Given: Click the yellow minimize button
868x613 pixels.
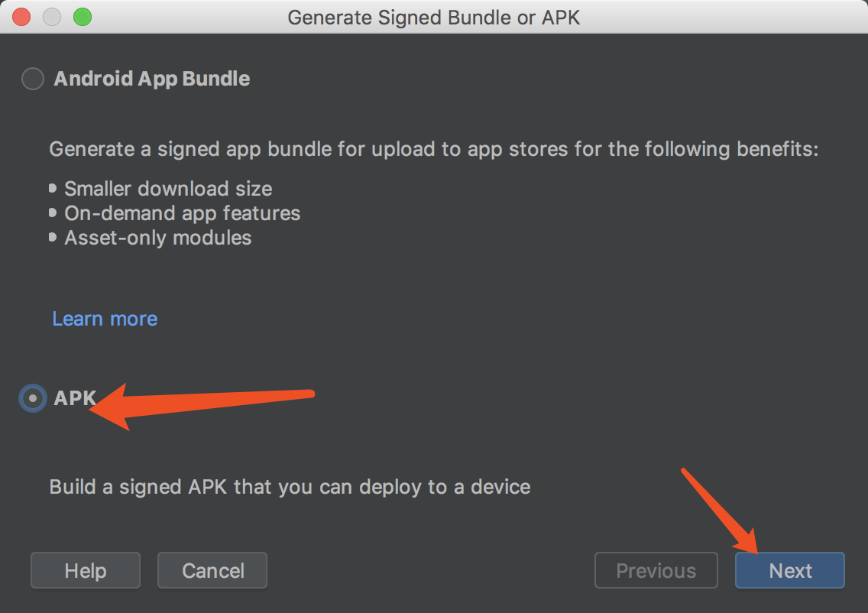Looking at the screenshot, I should (52, 17).
